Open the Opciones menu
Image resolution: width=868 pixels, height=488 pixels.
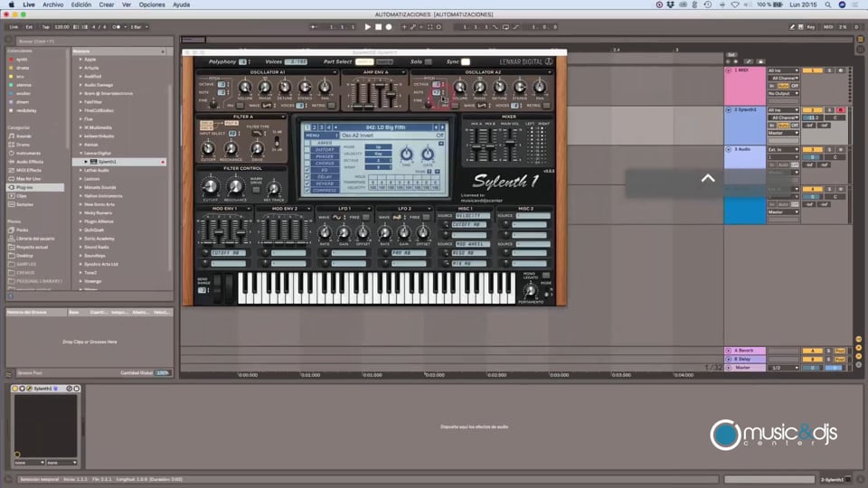[152, 5]
